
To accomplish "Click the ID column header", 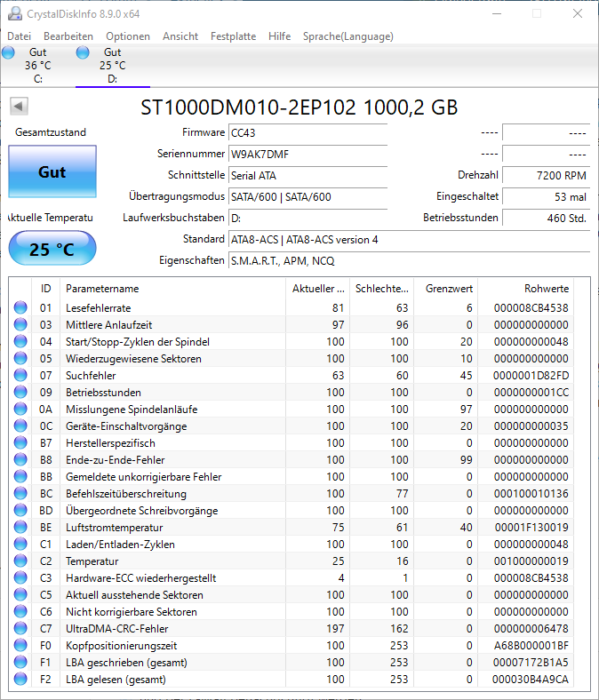I will 45,289.
